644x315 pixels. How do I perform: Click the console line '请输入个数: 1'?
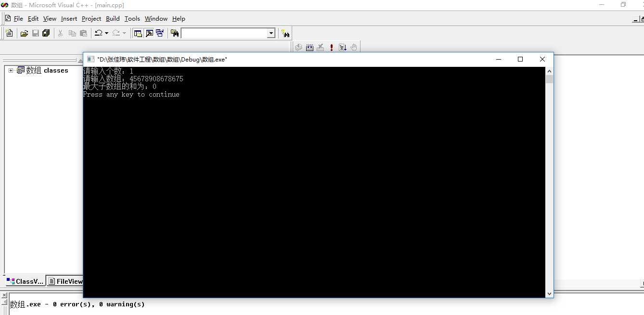click(x=108, y=71)
